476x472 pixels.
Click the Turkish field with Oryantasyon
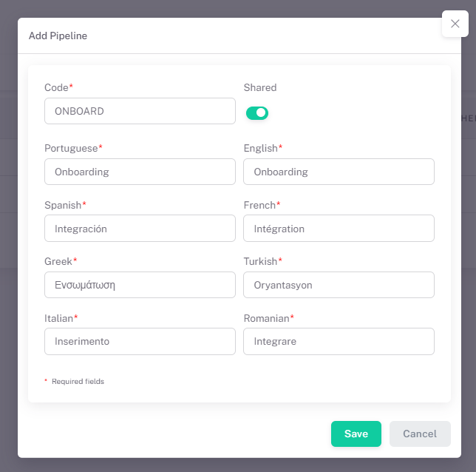pyautogui.click(x=339, y=285)
